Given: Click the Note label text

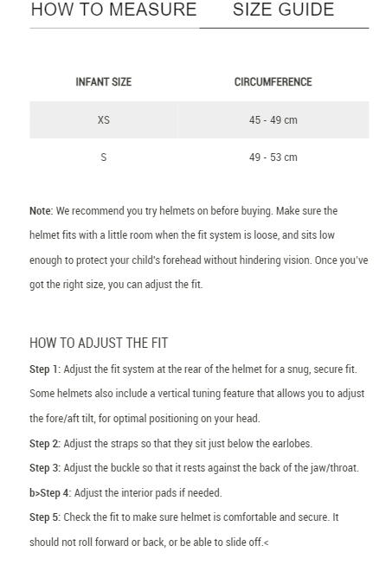Looking at the screenshot, I should [x=41, y=211].
